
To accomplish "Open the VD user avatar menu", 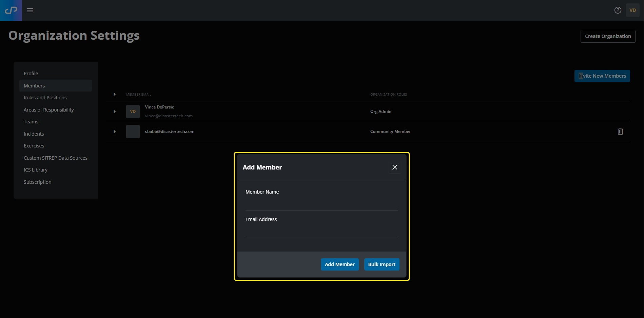I will tap(633, 10).
